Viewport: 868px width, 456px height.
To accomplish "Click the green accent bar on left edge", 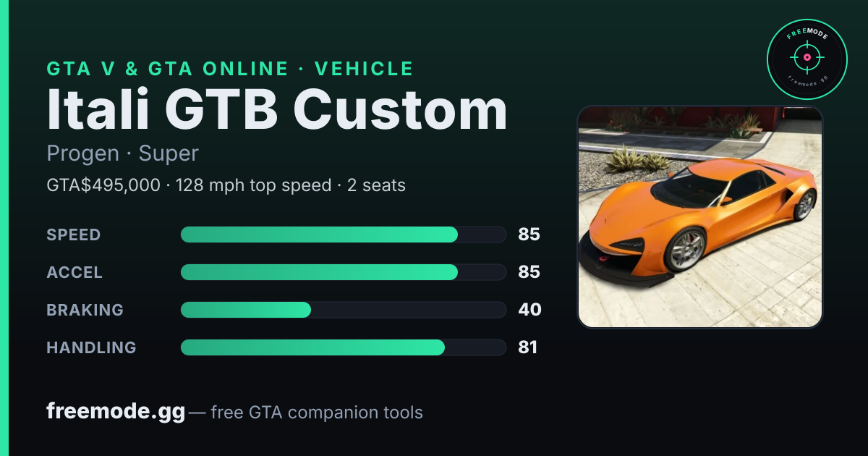I will pos(4,228).
